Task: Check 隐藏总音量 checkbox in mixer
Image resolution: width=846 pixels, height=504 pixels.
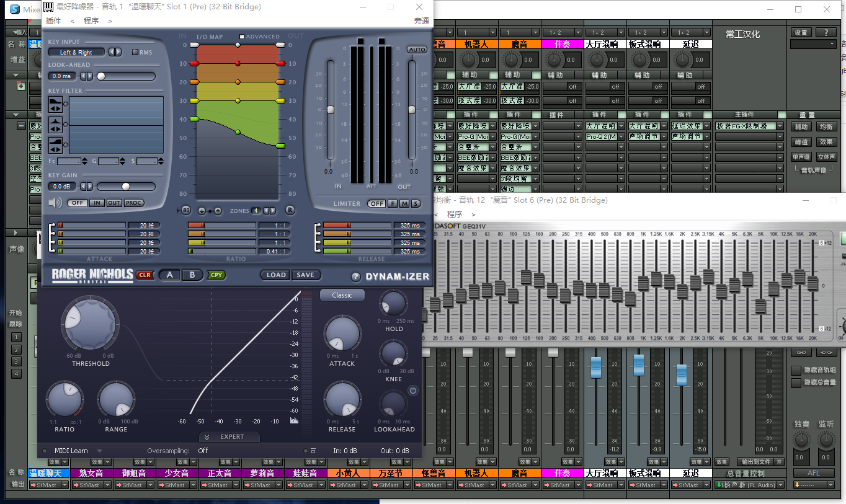Action: pyautogui.click(x=796, y=382)
